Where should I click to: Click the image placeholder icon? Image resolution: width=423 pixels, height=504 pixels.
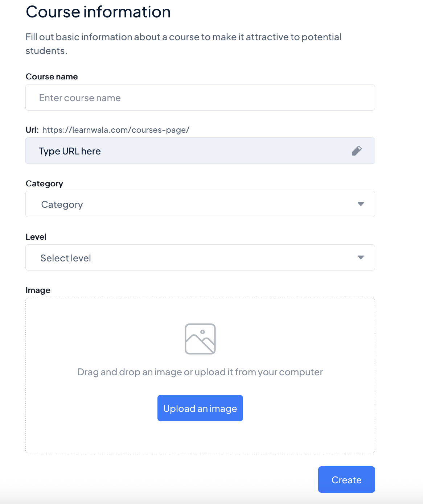click(200, 339)
